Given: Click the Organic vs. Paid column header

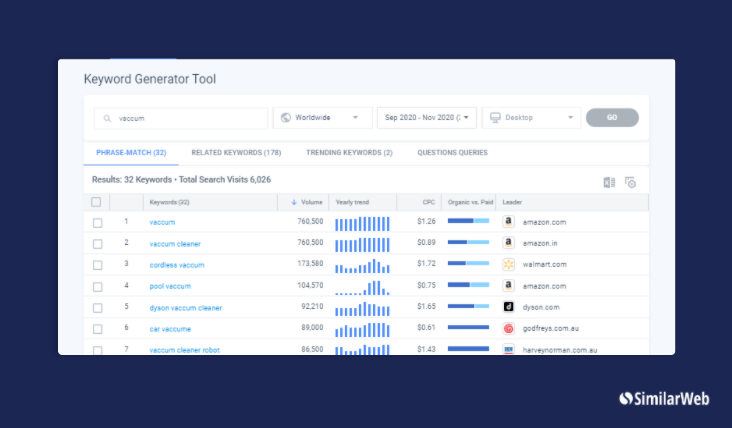Looking at the screenshot, I should (x=470, y=202).
